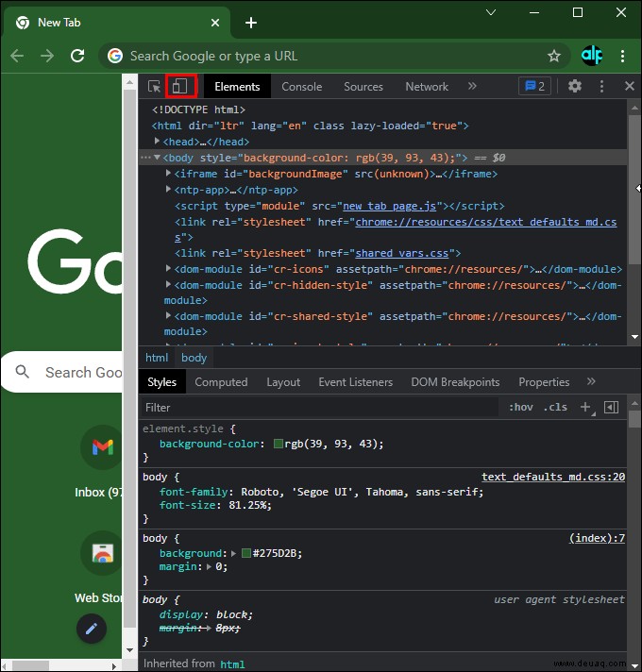The image size is (642, 672).
Task: Open the text_defaults_md.css href link
Action: point(485,222)
